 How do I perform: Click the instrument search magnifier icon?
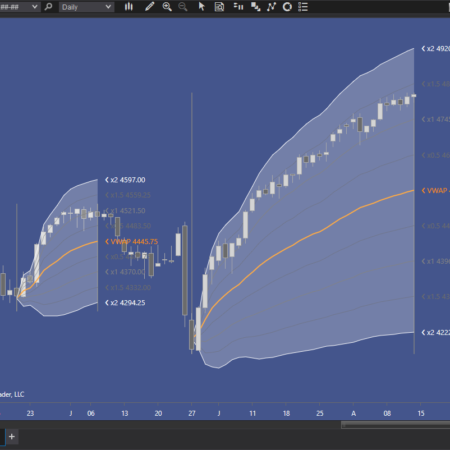coord(48,7)
